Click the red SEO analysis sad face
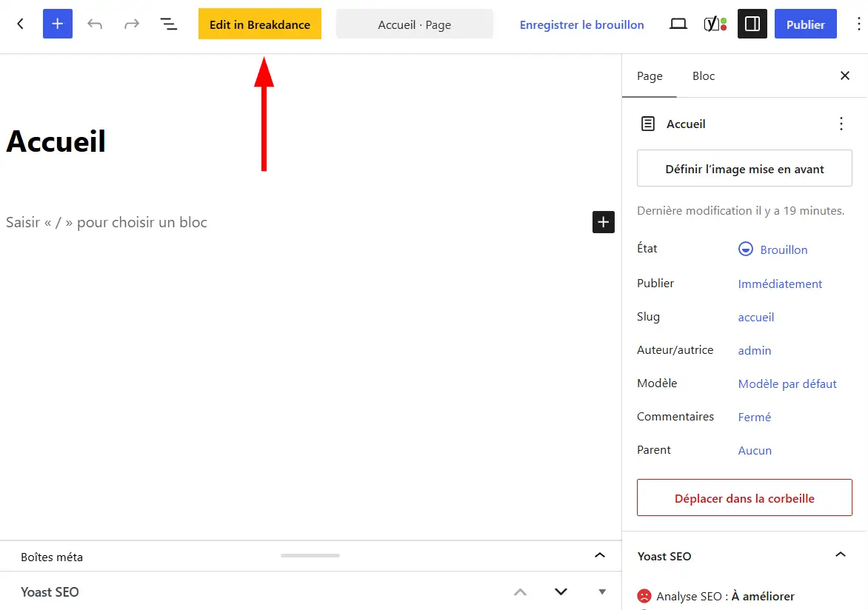This screenshot has width=868, height=610. pyautogui.click(x=644, y=596)
